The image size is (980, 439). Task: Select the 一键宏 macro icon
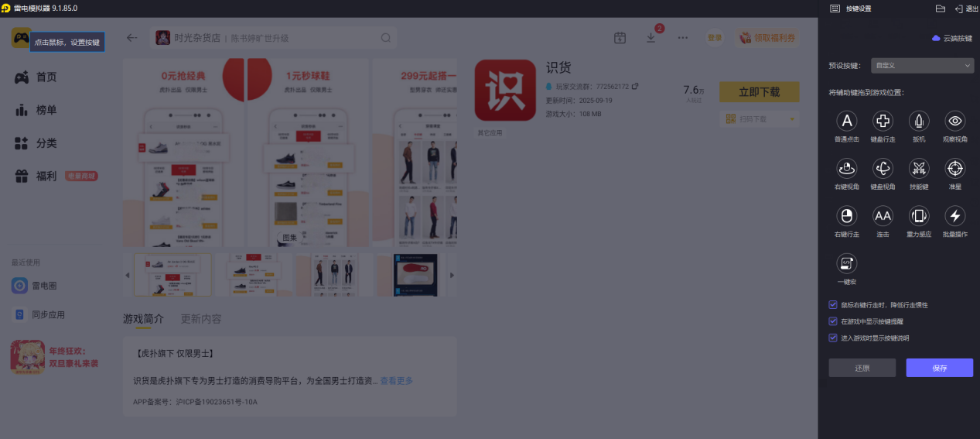847,263
